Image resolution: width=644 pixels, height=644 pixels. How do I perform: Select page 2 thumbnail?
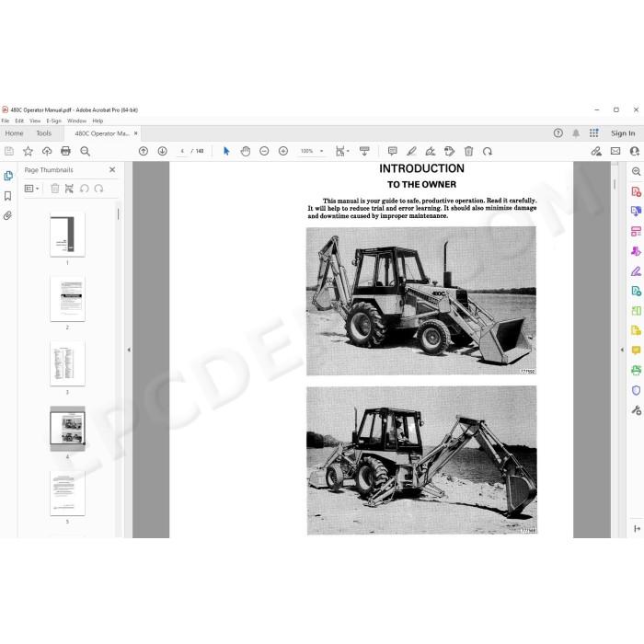[x=67, y=299]
